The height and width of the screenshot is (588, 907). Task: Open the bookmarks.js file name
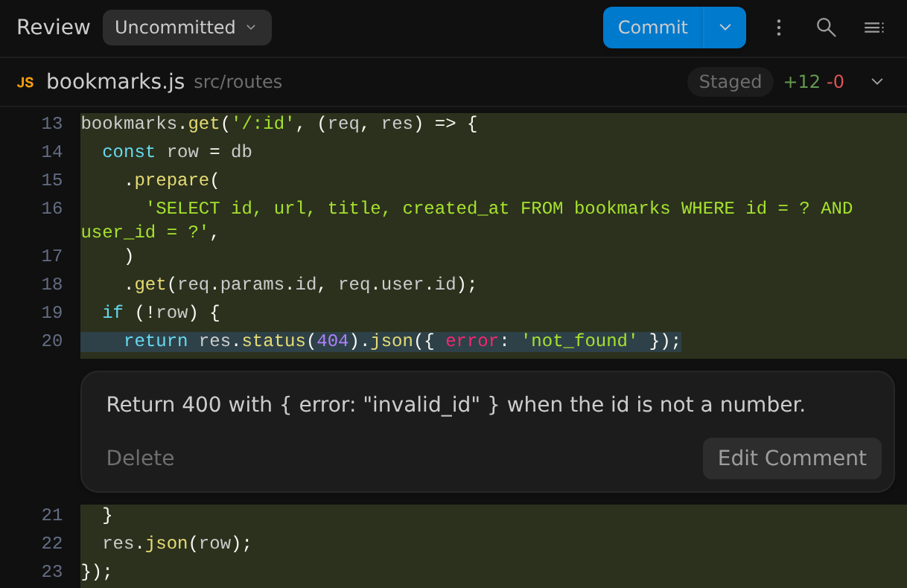115,82
